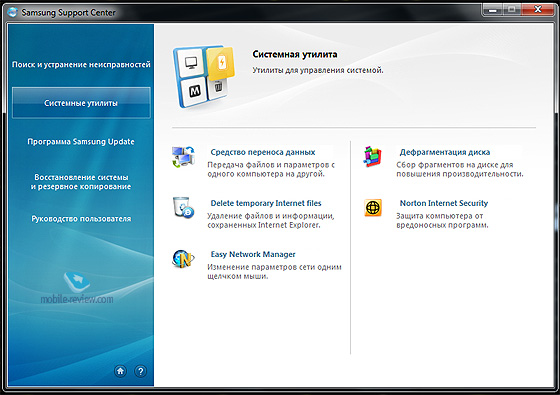Open Delete temporary Internet files link

(x=266, y=203)
